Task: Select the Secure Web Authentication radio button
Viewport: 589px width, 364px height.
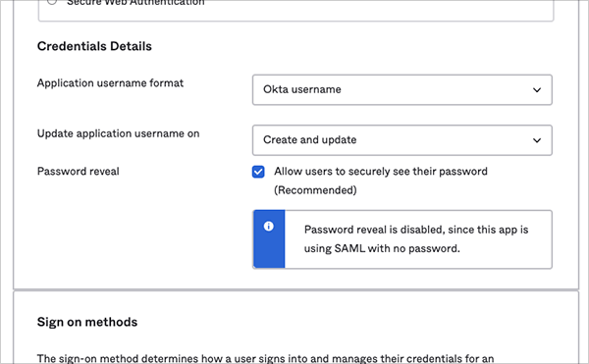Action: click(52, 2)
